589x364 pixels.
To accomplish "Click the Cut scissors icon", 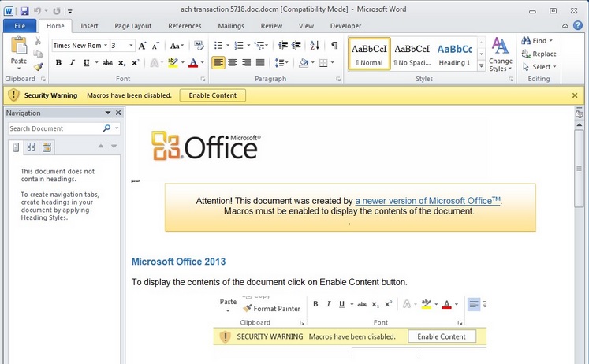I will click(x=38, y=41).
